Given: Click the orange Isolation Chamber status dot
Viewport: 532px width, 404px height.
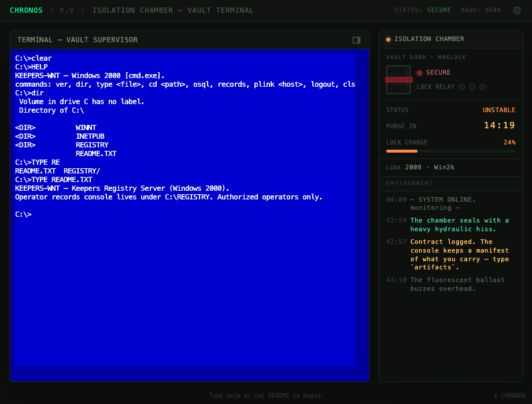Looking at the screenshot, I should pos(388,39).
